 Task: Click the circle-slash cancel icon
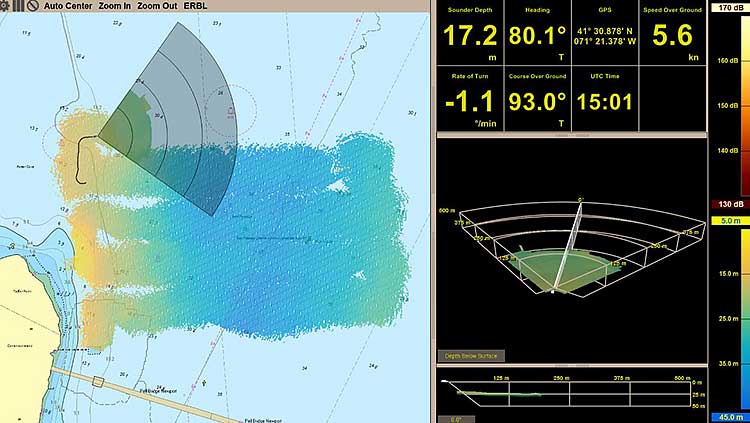(33, 6)
